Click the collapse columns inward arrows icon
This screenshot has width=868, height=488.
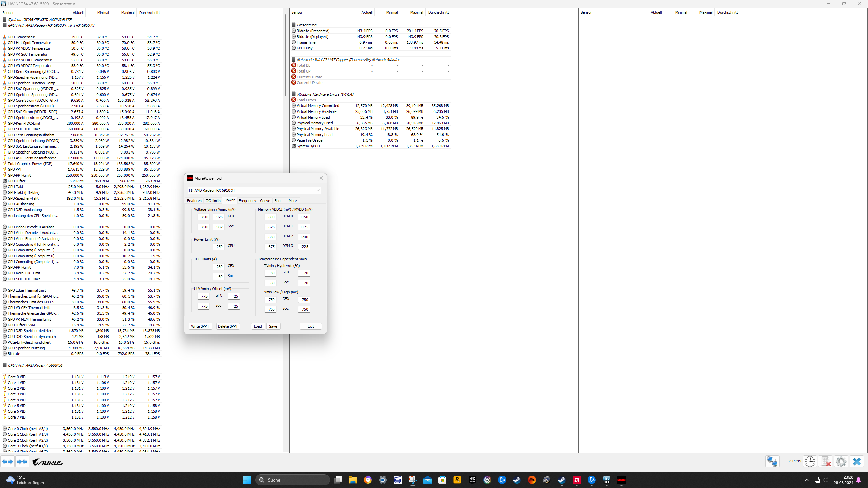pos(22,462)
